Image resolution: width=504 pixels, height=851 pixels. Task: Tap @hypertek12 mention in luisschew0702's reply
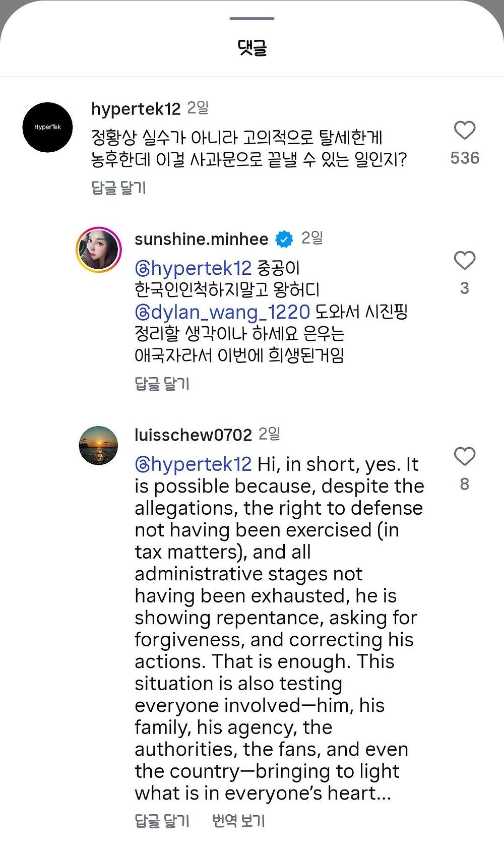pos(193,464)
